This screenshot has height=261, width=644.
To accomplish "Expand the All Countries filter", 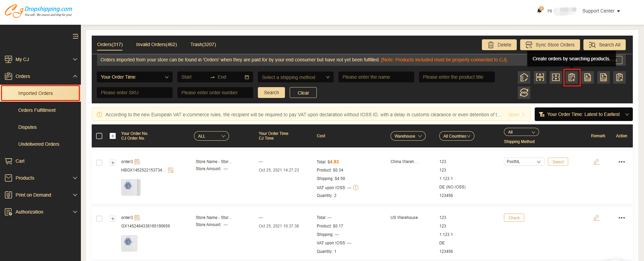I will pos(457,136).
